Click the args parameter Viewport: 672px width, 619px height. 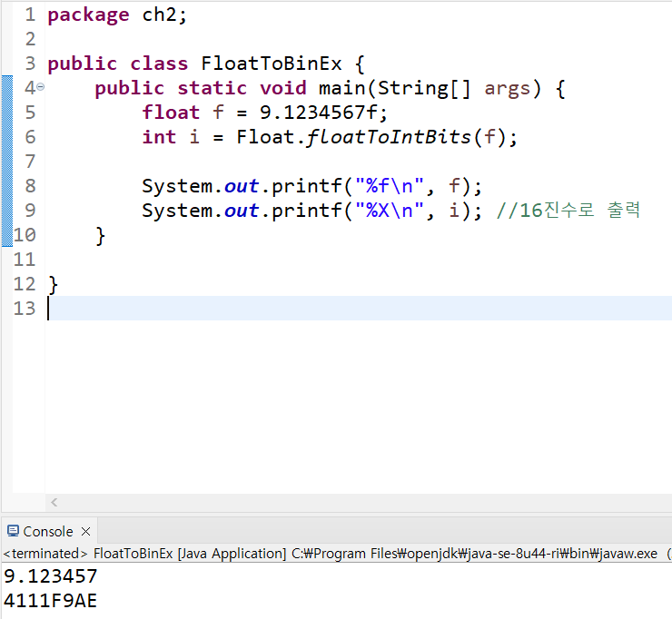coord(508,90)
